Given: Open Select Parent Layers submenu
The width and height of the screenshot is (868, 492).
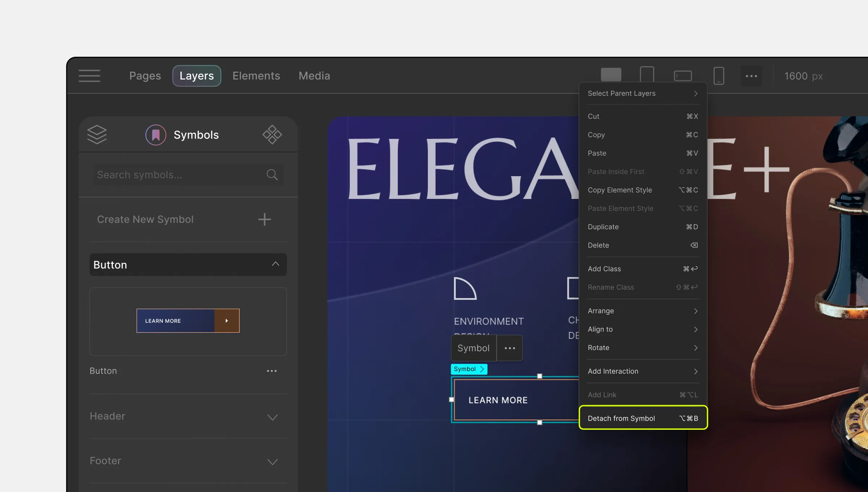Looking at the screenshot, I should click(643, 93).
